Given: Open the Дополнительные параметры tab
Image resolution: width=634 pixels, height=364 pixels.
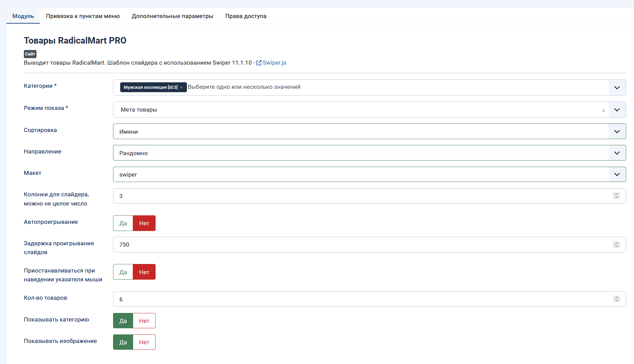Looking at the screenshot, I should (x=172, y=16).
